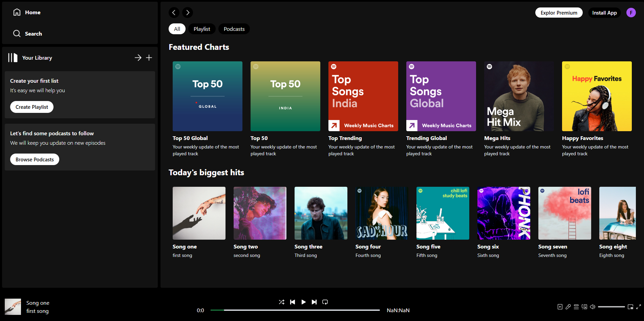
Task: Skip to the previous track
Action: click(293, 302)
